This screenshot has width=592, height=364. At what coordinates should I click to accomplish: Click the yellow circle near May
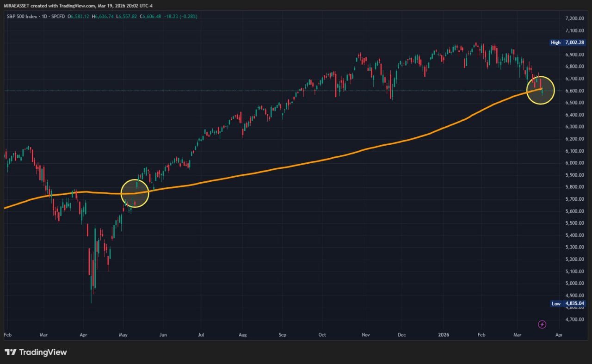(135, 193)
